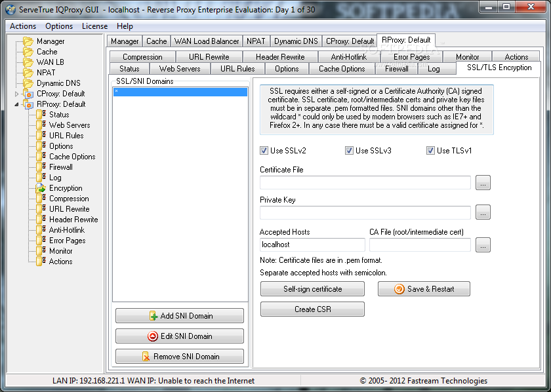Image resolution: width=551 pixels, height=392 pixels.
Task: Click the Error Pages item icon in tree
Action: pyautogui.click(x=41, y=241)
